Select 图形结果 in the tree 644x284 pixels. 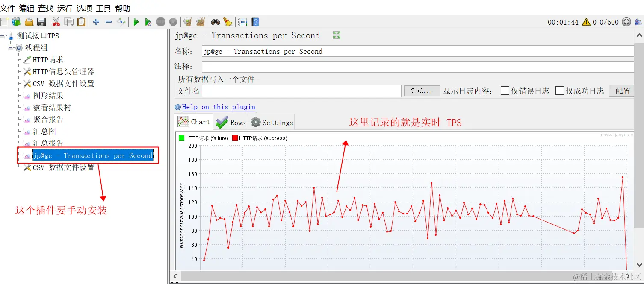click(48, 96)
